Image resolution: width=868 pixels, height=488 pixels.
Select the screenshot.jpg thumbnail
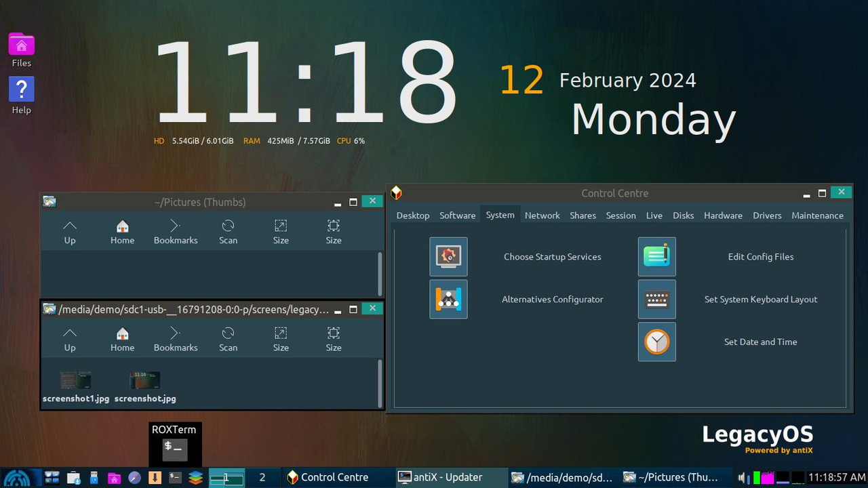[145, 387]
